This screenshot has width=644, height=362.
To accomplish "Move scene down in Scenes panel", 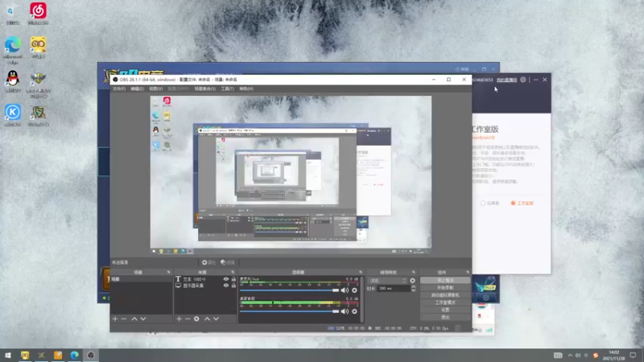I will pyautogui.click(x=143, y=319).
